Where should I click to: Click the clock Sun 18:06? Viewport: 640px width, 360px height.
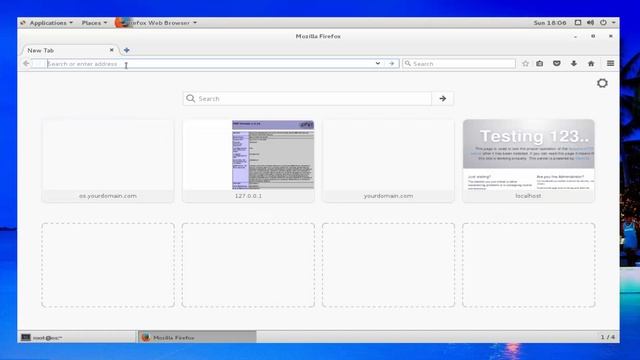[550, 23]
